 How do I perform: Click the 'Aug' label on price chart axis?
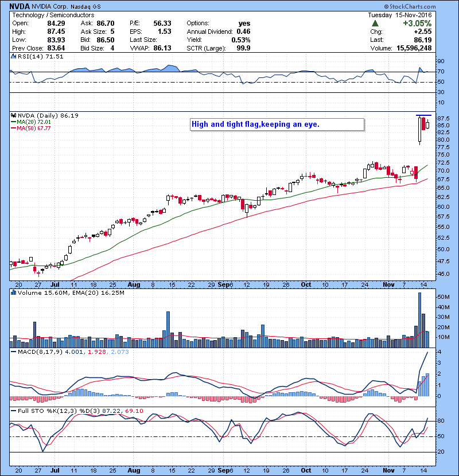coord(134,285)
